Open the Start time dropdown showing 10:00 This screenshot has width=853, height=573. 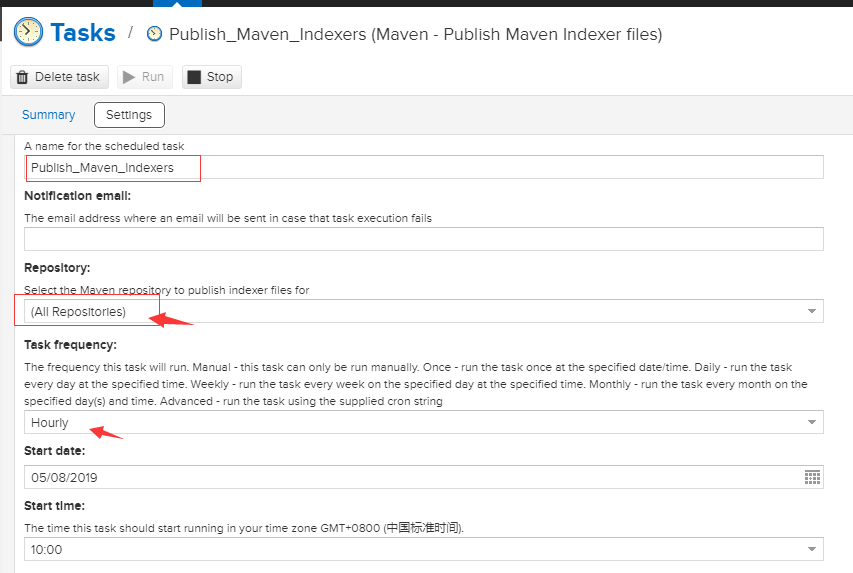[x=424, y=549]
